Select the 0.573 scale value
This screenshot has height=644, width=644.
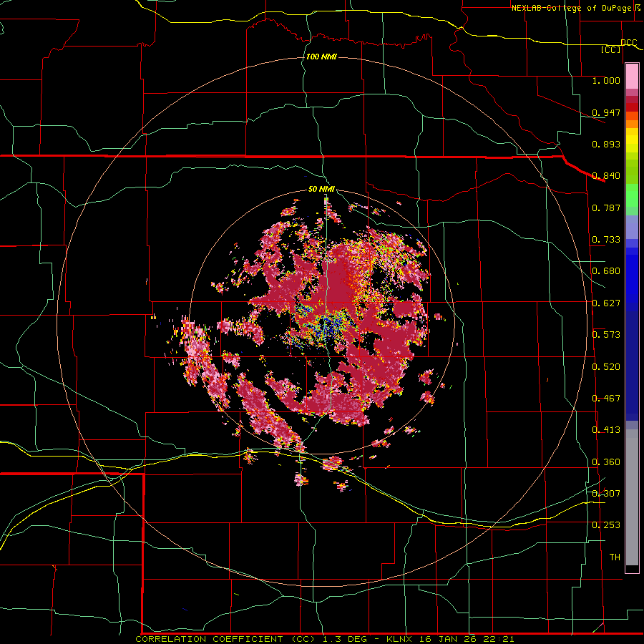606,335
